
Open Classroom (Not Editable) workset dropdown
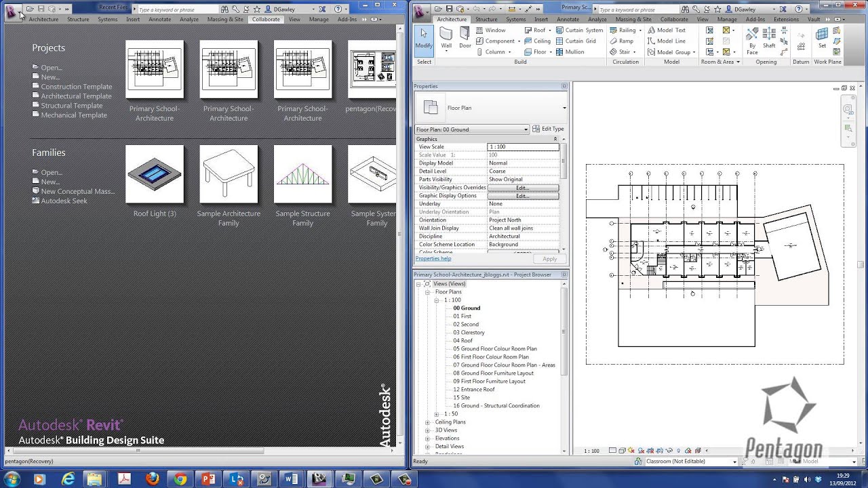(x=690, y=462)
